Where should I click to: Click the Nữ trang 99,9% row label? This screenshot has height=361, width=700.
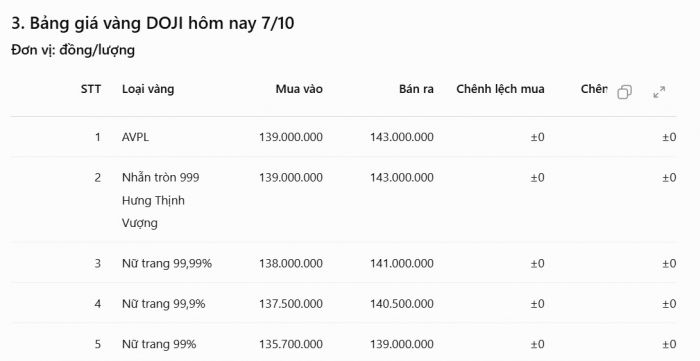pyautogui.click(x=163, y=304)
